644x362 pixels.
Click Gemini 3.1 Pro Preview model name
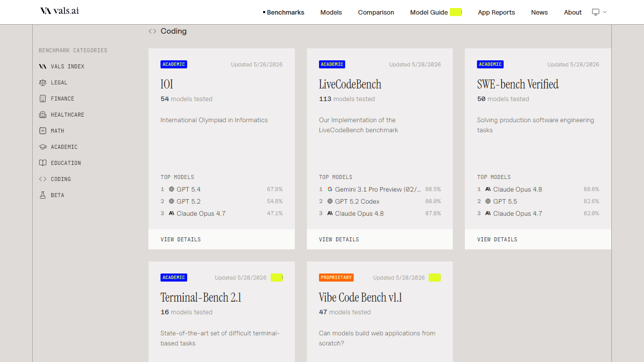click(x=378, y=190)
